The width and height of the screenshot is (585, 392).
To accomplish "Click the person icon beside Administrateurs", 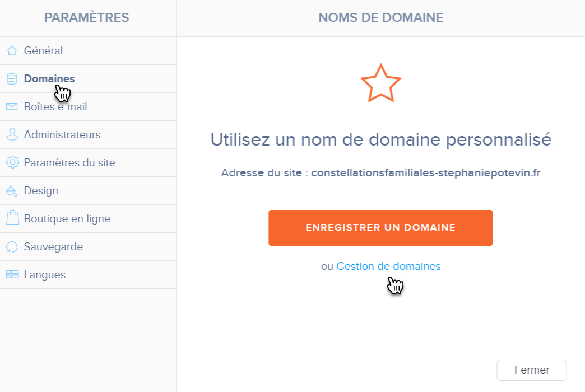I will [12, 135].
